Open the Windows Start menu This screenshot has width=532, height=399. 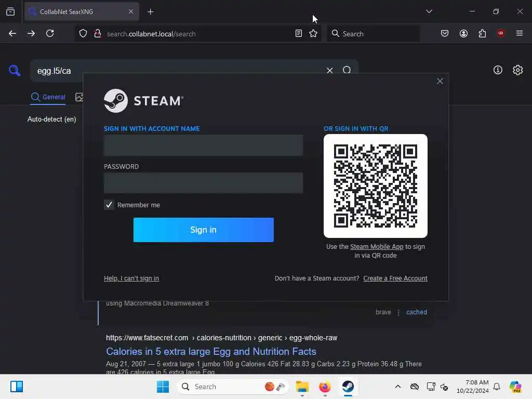[x=163, y=387]
